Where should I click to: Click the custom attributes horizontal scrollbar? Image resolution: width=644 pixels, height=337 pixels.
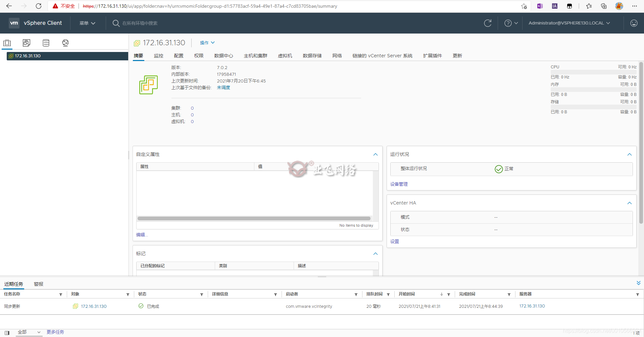[x=254, y=218]
